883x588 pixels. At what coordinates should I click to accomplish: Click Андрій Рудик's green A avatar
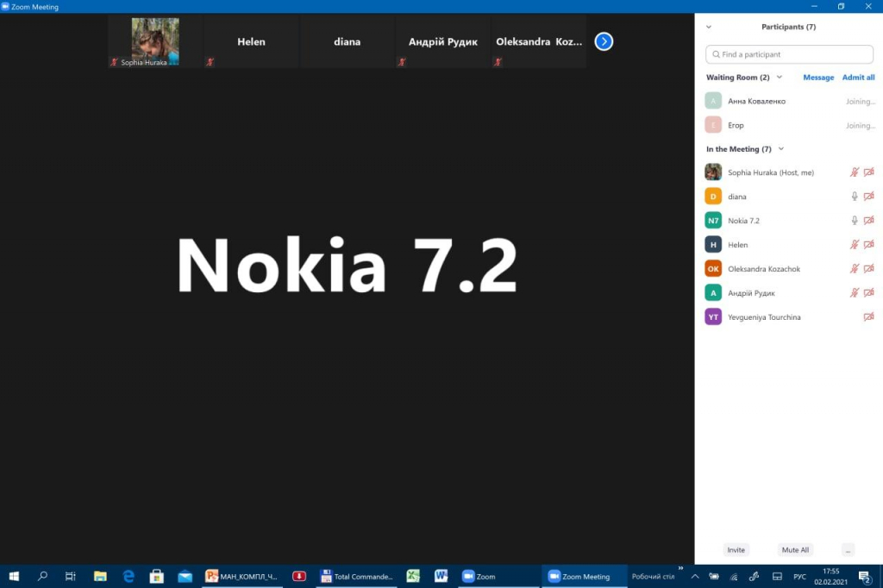713,293
